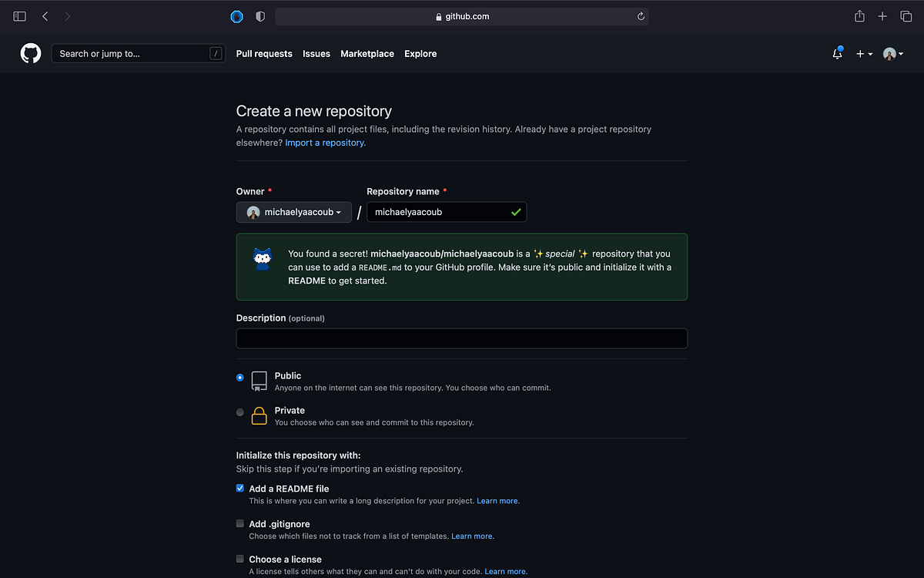The height and width of the screenshot is (578, 924).
Task: Go to the Marketplace section
Action: [x=367, y=53]
